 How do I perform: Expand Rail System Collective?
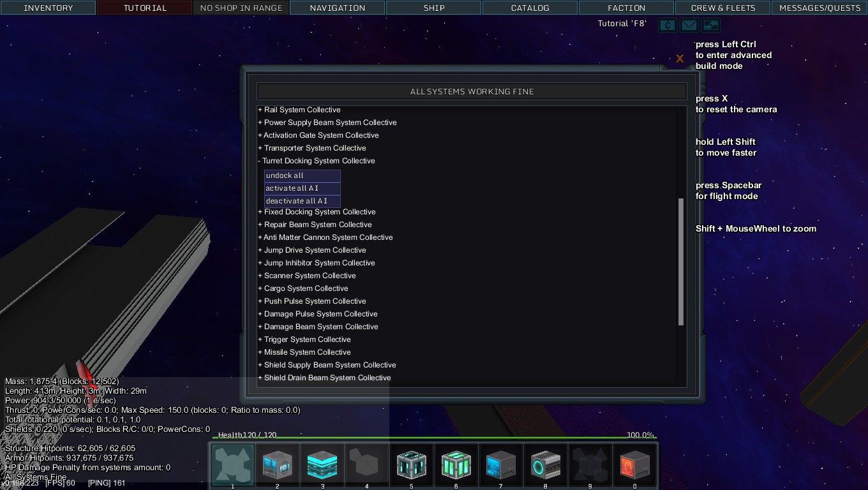click(301, 110)
